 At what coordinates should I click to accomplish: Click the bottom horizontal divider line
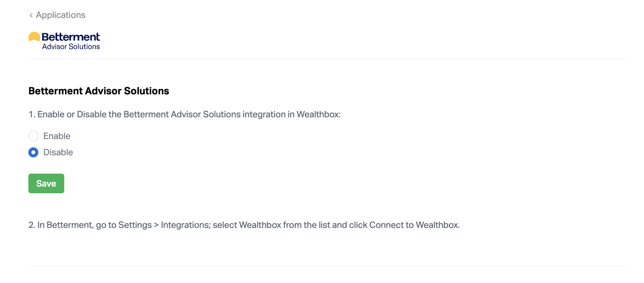tap(328, 266)
